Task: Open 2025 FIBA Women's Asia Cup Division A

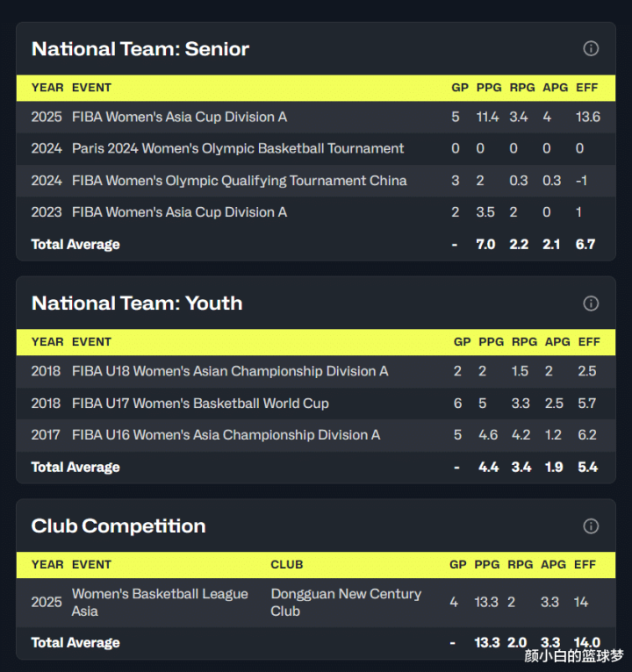Action: coord(179,117)
